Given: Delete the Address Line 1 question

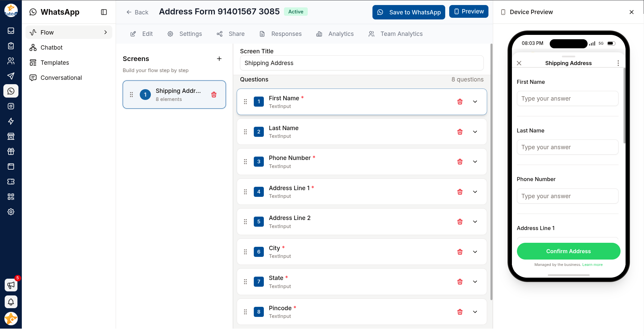Looking at the screenshot, I should pos(460,192).
